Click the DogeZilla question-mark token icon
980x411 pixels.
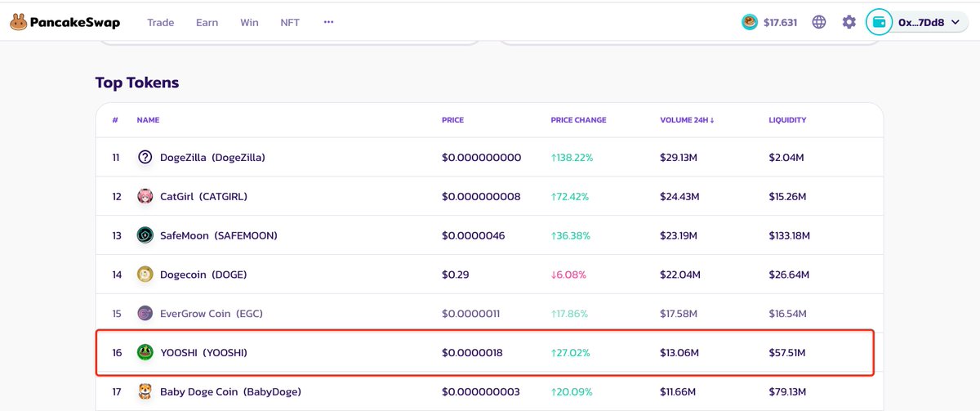click(x=145, y=157)
